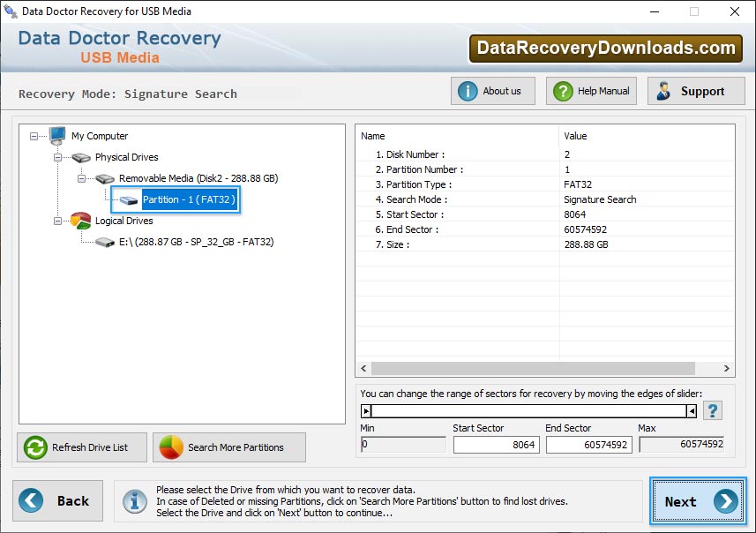Viewport: 756px width, 533px height.
Task: Click Next to continue recovery
Action: pos(698,501)
